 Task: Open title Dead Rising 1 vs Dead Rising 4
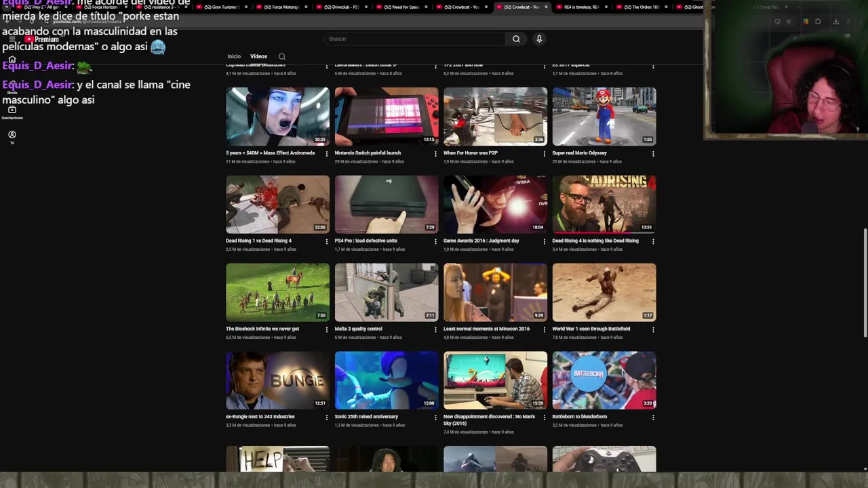click(x=258, y=241)
